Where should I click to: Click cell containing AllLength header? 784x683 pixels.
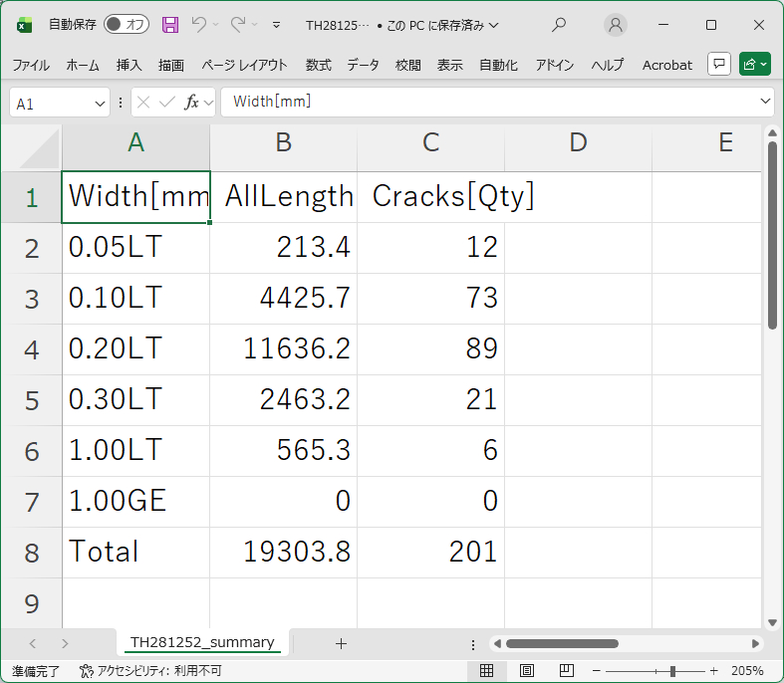click(284, 197)
